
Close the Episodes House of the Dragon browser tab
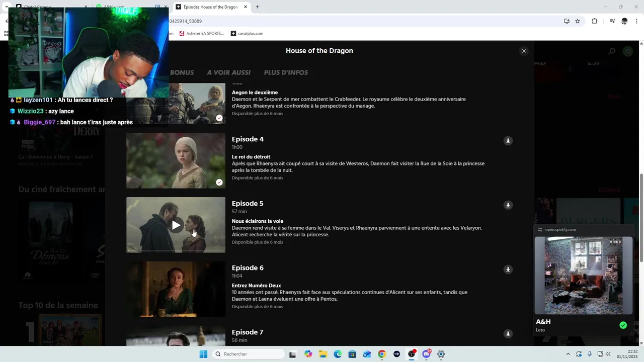click(246, 7)
